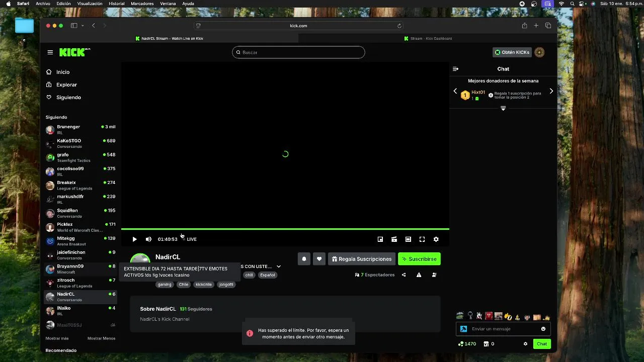Open Explorar in the sidebar
Viewport: 644px width, 362px height.
click(61, 84)
